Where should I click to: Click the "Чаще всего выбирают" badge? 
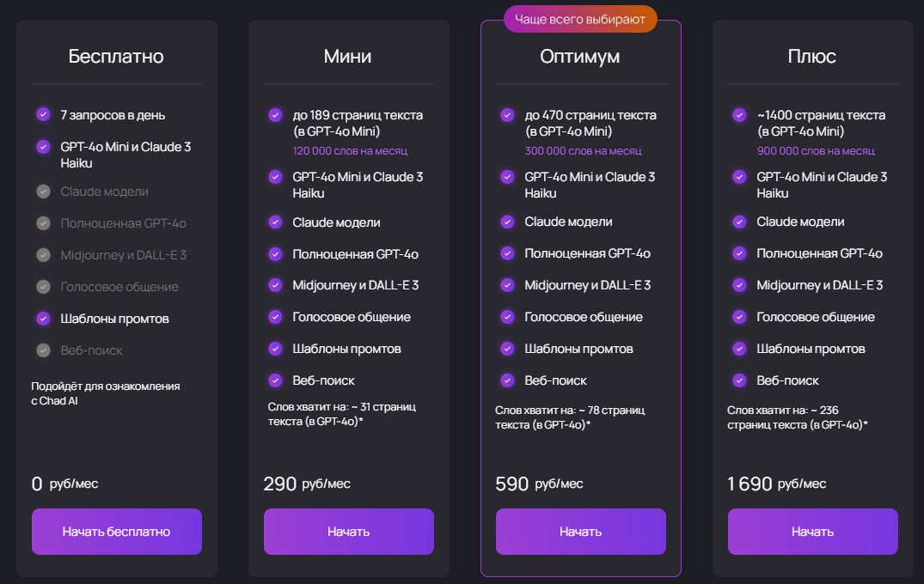tap(580, 19)
